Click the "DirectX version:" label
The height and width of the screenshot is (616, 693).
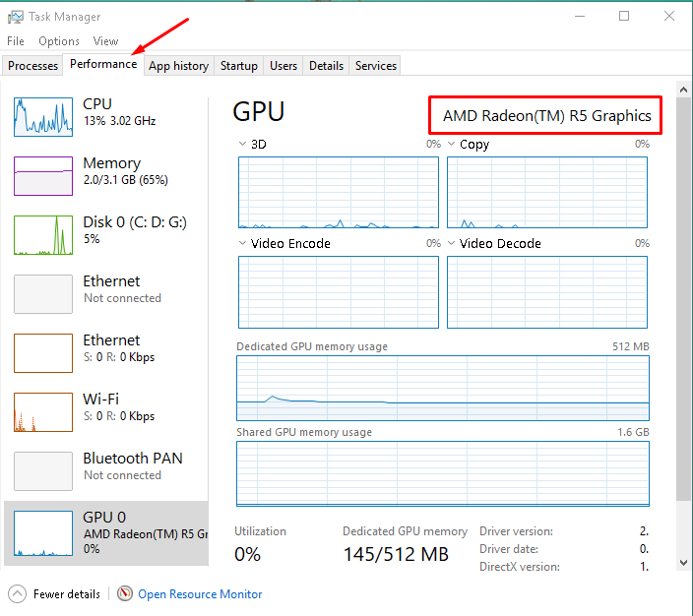(520, 567)
